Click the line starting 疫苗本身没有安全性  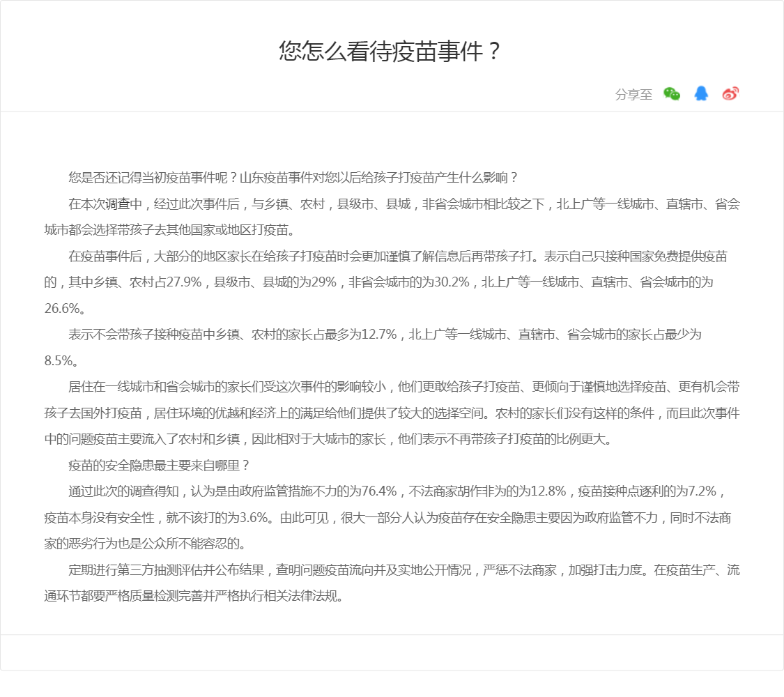click(387, 518)
